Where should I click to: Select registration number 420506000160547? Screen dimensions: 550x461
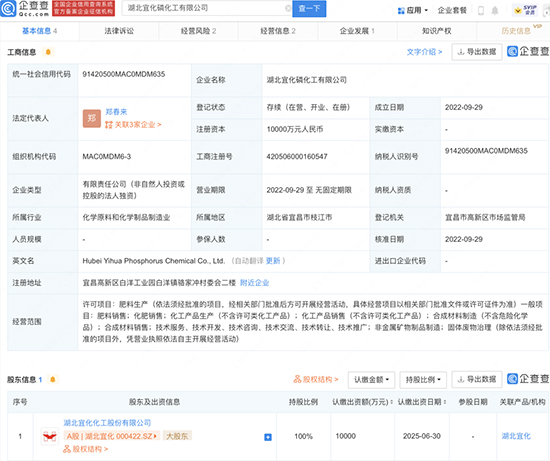[297, 156]
